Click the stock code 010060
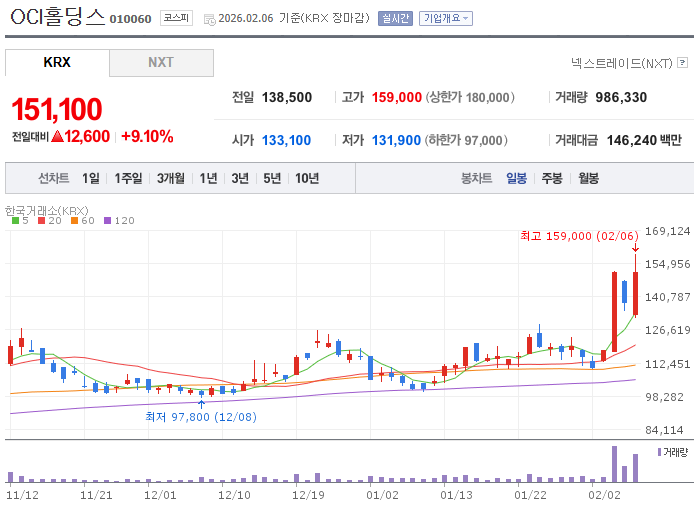The width and height of the screenshot is (694, 507). point(131,19)
